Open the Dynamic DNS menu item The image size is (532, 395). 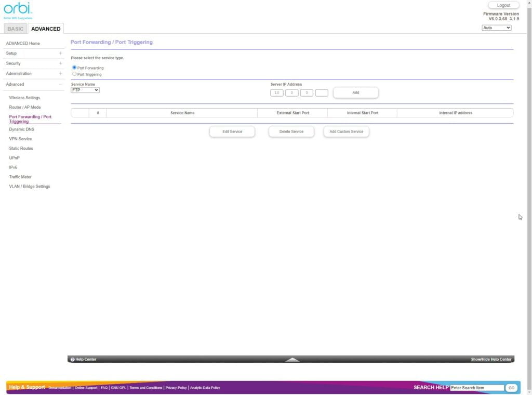coord(22,129)
